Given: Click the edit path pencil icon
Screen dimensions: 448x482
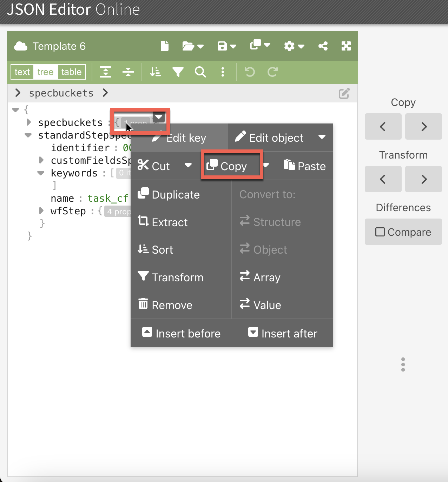Looking at the screenshot, I should point(344,93).
